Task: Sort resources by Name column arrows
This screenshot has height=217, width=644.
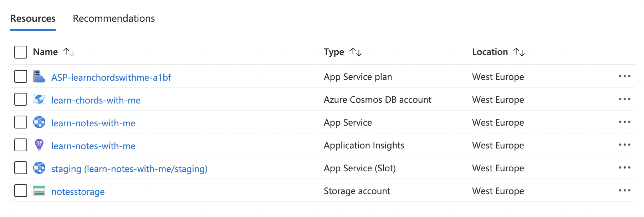Action: coord(69,52)
